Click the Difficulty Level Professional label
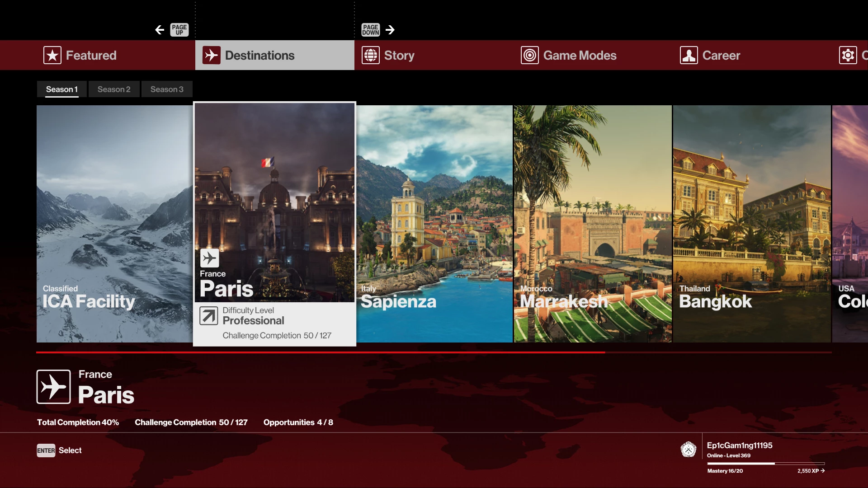The image size is (868, 488). [253, 316]
